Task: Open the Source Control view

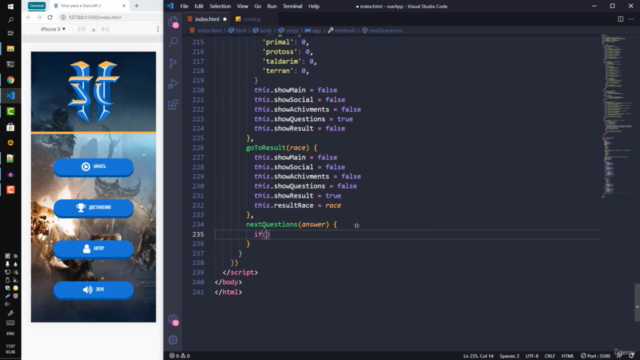Action: [173, 62]
